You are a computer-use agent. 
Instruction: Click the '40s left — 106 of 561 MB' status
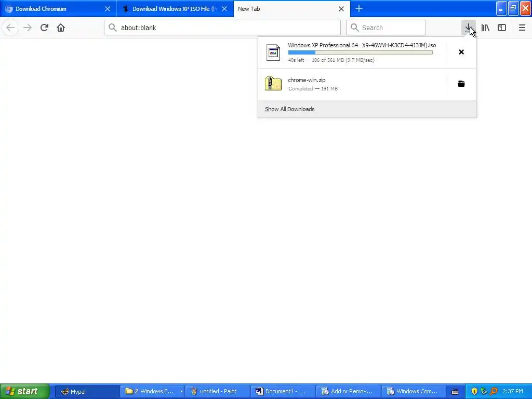(331, 60)
